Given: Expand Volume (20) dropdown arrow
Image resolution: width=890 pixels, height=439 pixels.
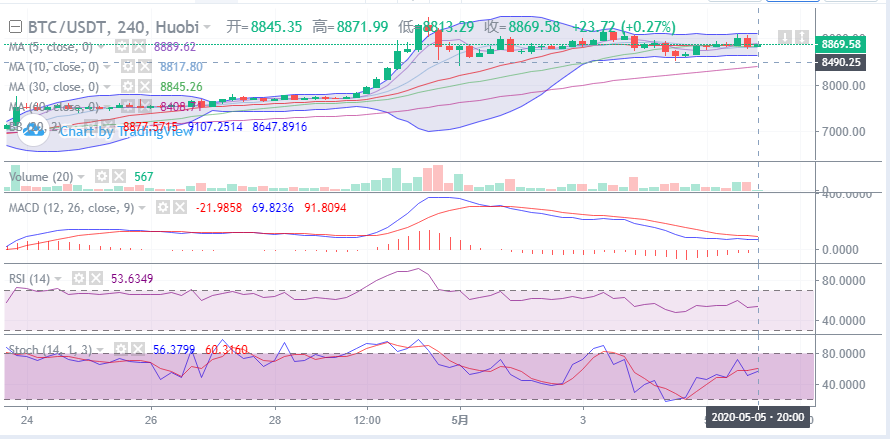Looking at the screenshot, I should point(82,177).
